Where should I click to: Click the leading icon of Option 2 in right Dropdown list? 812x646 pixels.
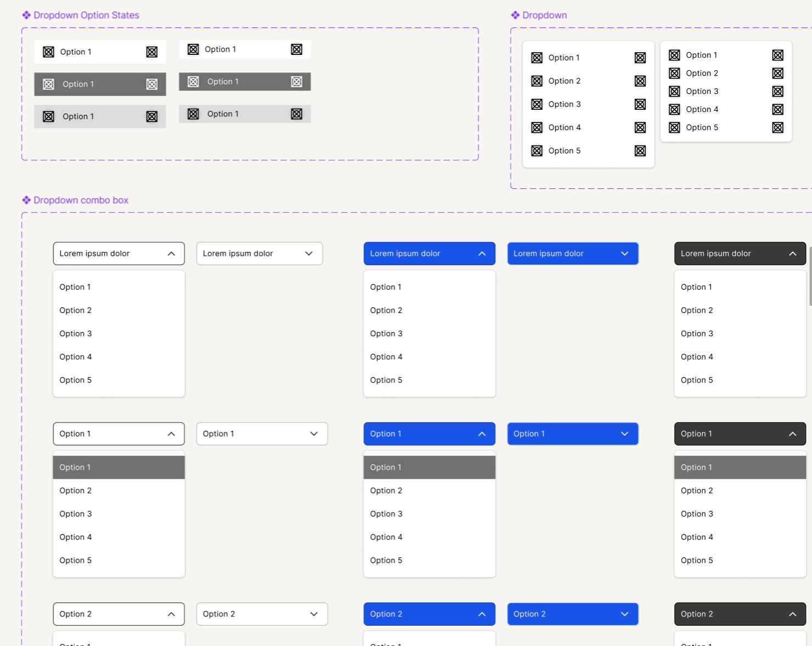point(674,73)
